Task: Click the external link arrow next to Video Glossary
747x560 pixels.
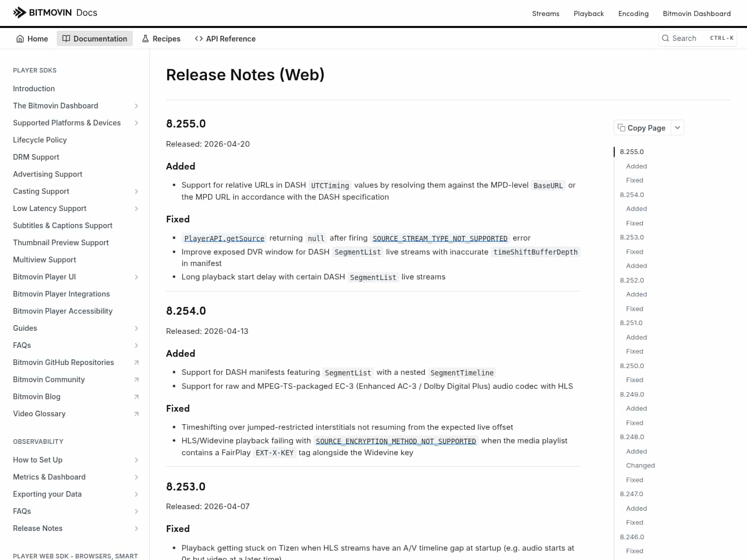Action: click(136, 414)
